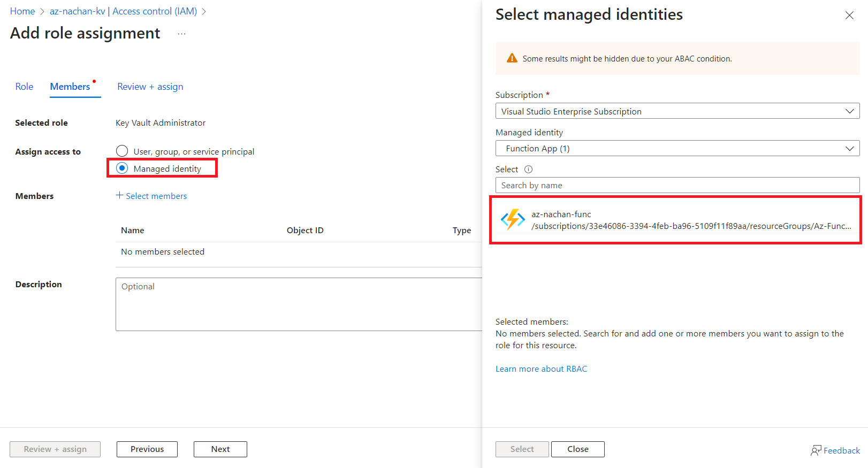Expand the Subscription dropdown
Screen dimensions: 868x468
[677, 111]
